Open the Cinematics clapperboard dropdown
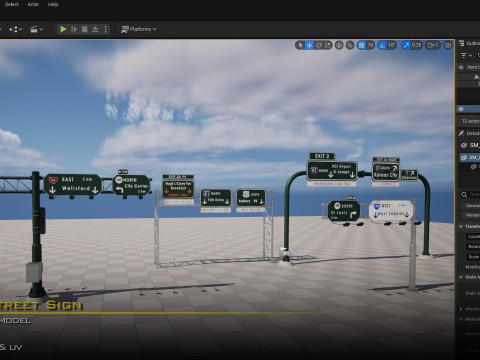Image resolution: width=480 pixels, height=360 pixels. [x=36, y=29]
